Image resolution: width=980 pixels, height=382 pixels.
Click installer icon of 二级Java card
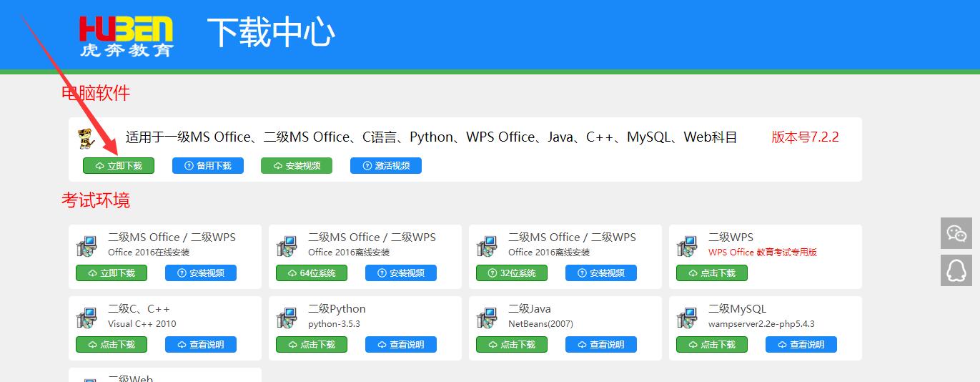click(487, 317)
